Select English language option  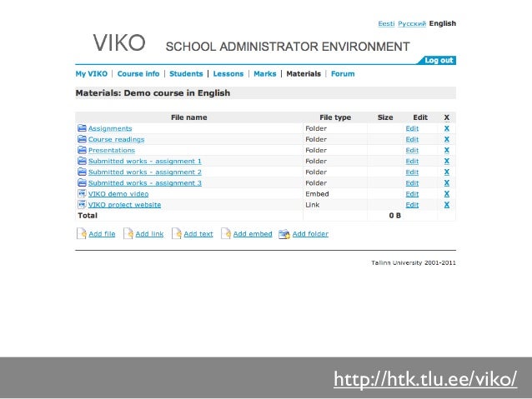(x=443, y=23)
